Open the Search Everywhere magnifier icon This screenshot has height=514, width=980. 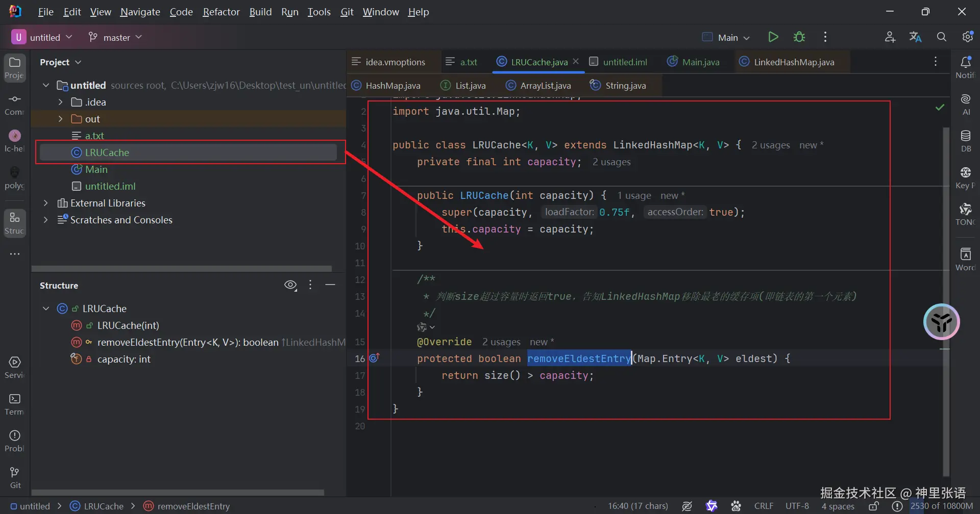click(x=941, y=37)
